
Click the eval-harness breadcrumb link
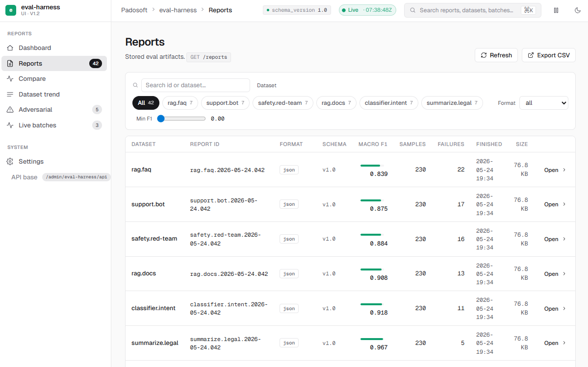click(x=178, y=10)
